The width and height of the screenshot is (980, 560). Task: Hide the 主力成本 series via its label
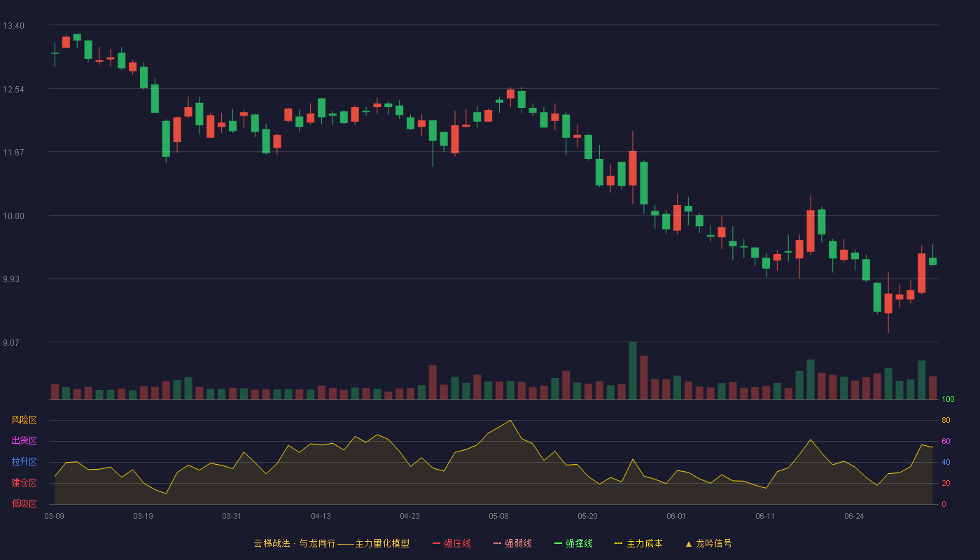point(644,543)
